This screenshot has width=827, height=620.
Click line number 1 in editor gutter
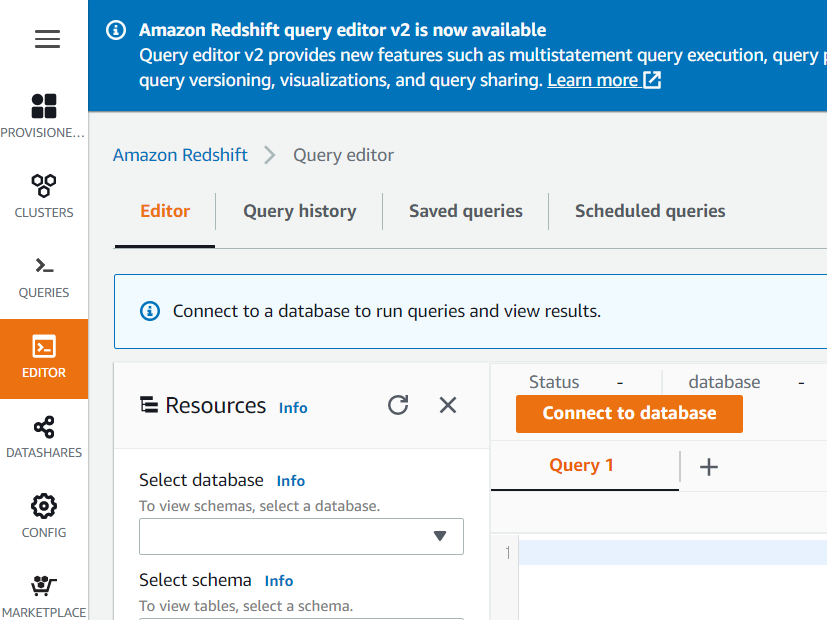pos(507,553)
